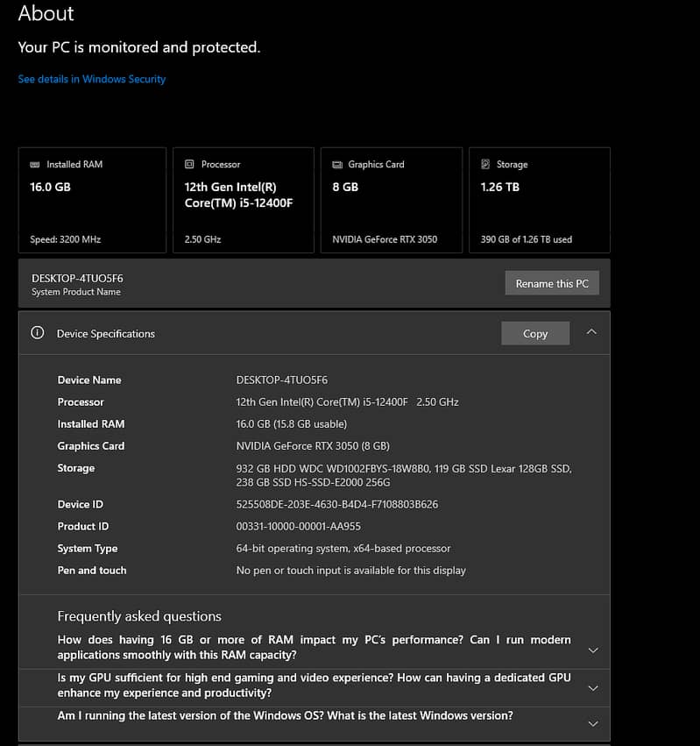700x746 pixels.
Task: Open the Graphics Card 8 GB card
Action: [x=392, y=200]
